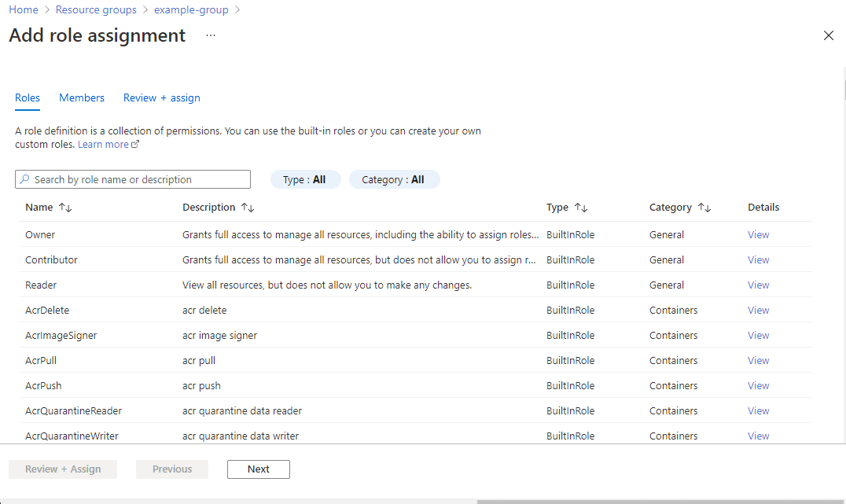The width and height of the screenshot is (846, 504).
Task: Click the 'acr quarantine data reader' description
Action: click(x=241, y=410)
